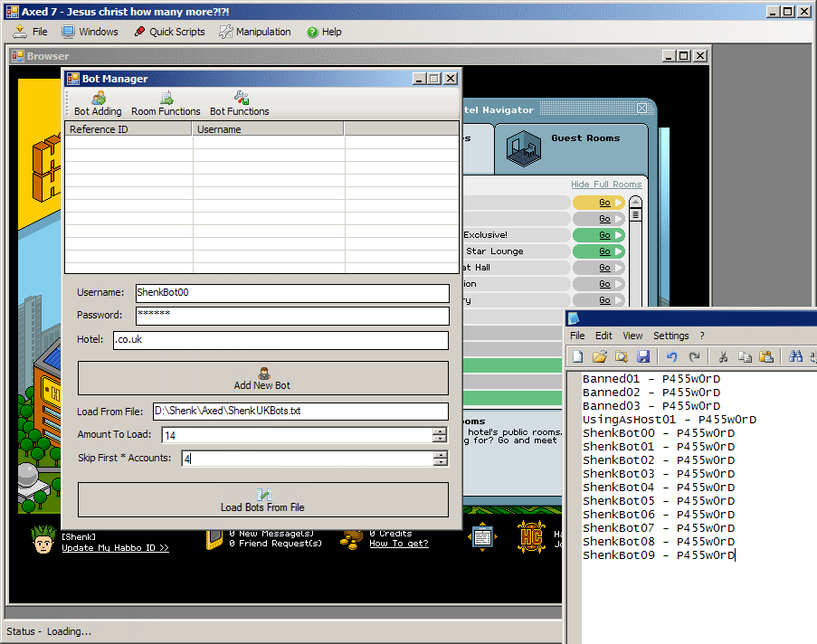Open Edit menu in text editor
Image resolution: width=817 pixels, height=644 pixels.
coord(603,336)
